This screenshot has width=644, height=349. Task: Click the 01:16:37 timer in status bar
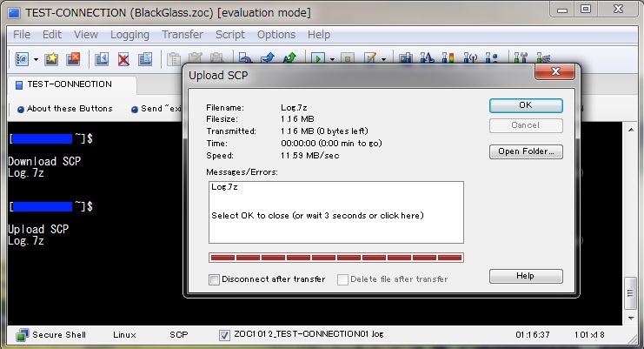(532, 335)
